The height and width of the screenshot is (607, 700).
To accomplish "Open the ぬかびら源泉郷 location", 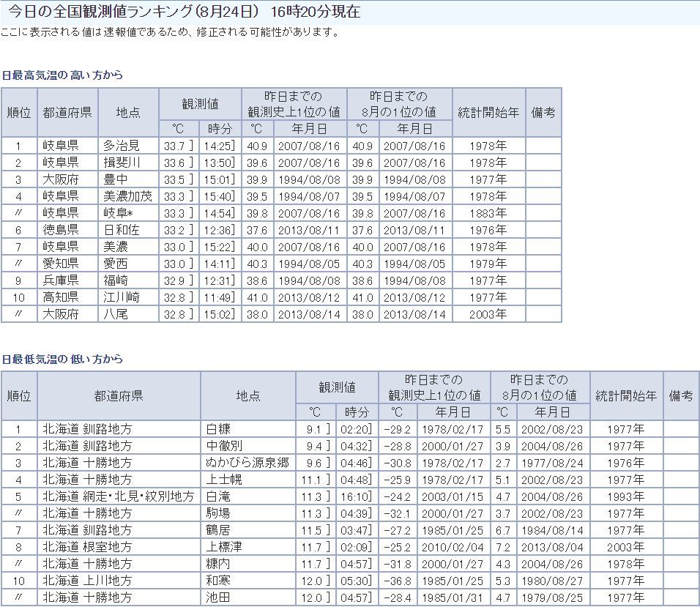I will [247, 463].
